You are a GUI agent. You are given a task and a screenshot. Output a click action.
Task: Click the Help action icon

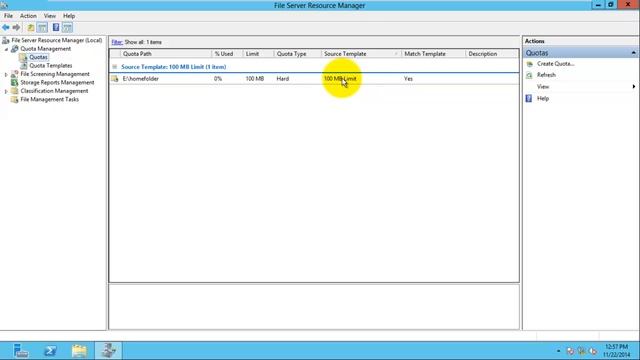point(529,98)
